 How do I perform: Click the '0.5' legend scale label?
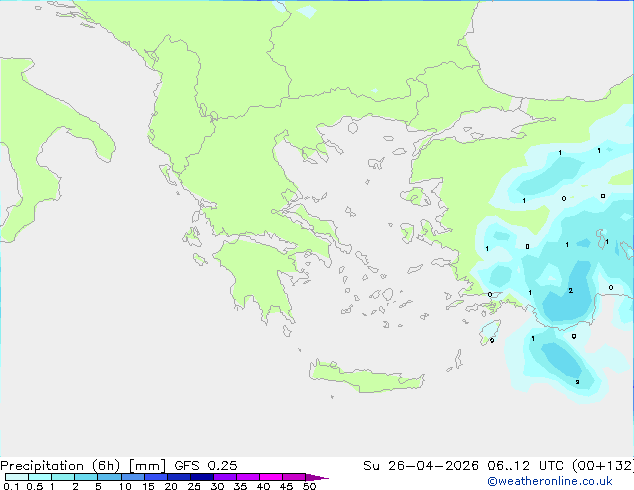pyautogui.click(x=35, y=486)
